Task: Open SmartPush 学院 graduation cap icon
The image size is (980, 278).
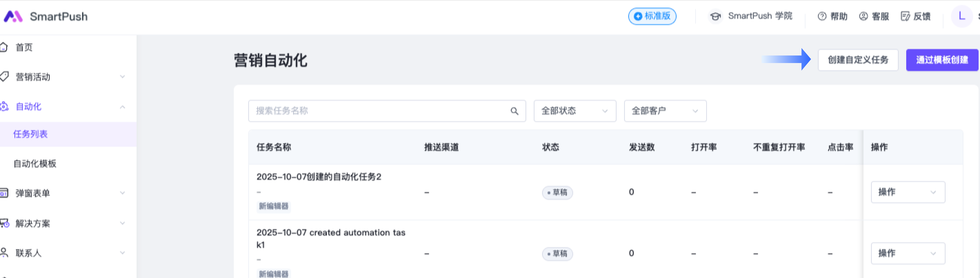Action: click(715, 16)
